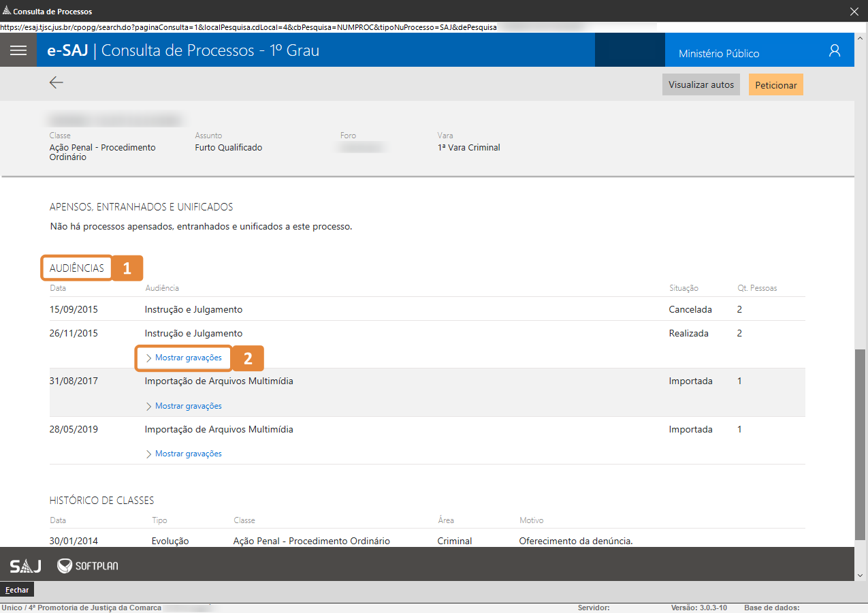Close the Consulta de Processos window
The width and height of the screenshot is (868, 613).
tap(854, 11)
